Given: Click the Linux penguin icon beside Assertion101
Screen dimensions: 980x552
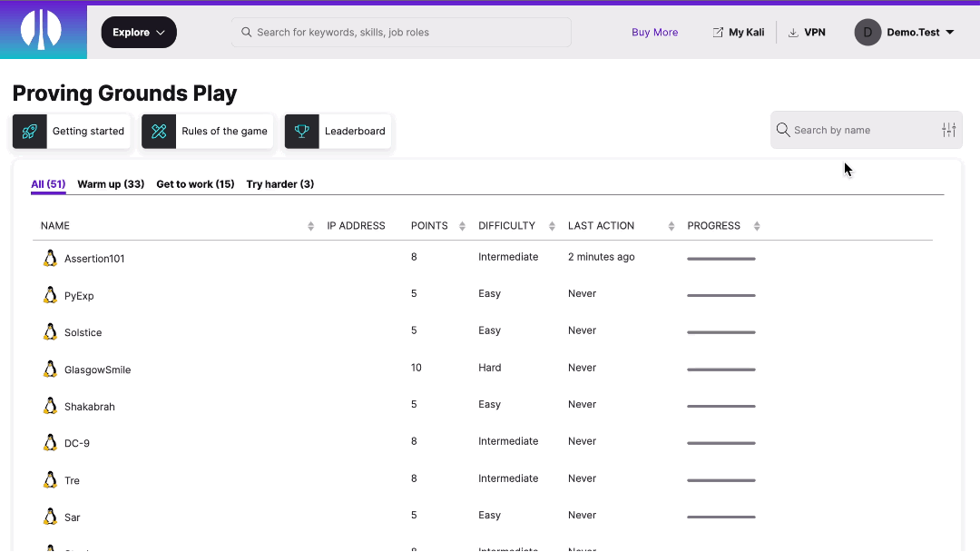Looking at the screenshot, I should [x=50, y=257].
